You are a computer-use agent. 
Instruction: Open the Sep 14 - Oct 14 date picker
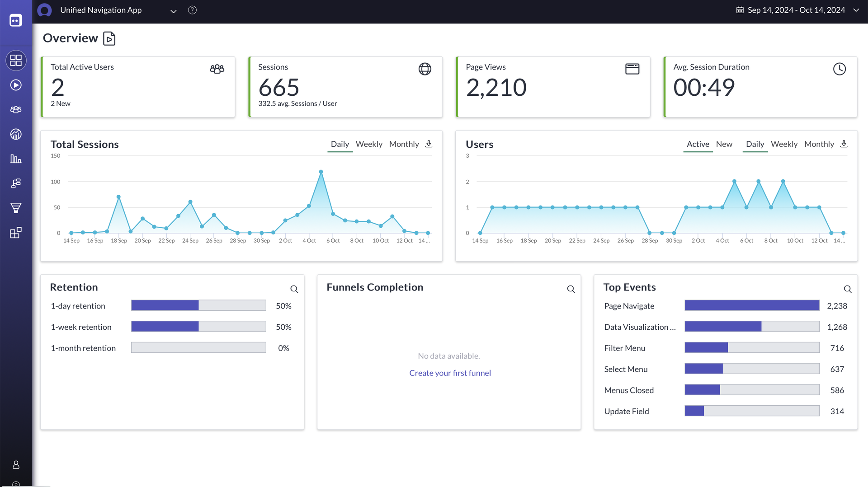point(796,10)
